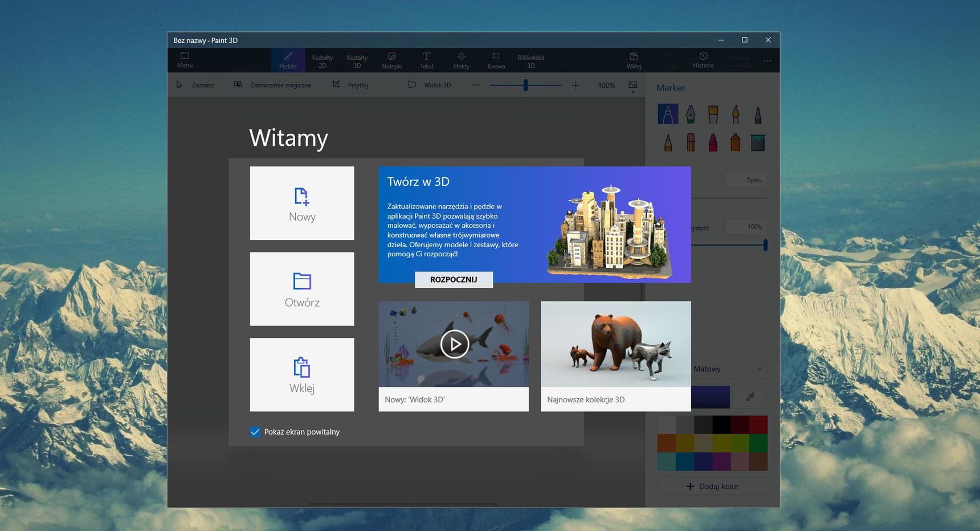The height and width of the screenshot is (531, 980).
Task: Open the Kanwa canvas tab
Action: pos(496,60)
